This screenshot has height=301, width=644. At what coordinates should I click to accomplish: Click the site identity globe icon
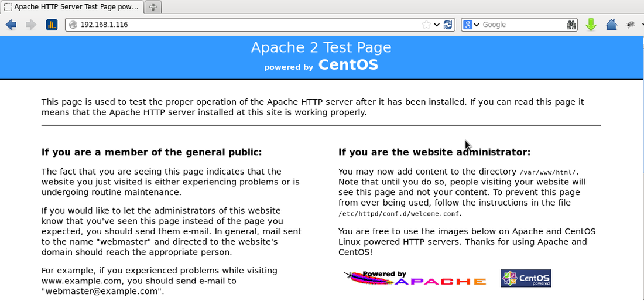(x=73, y=25)
